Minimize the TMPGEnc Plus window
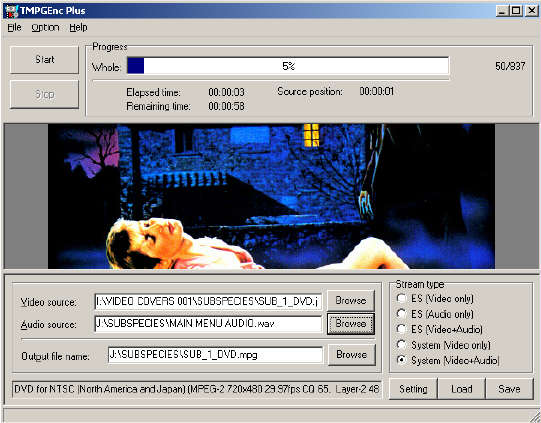Screen dimensions: 541x423 502,11
